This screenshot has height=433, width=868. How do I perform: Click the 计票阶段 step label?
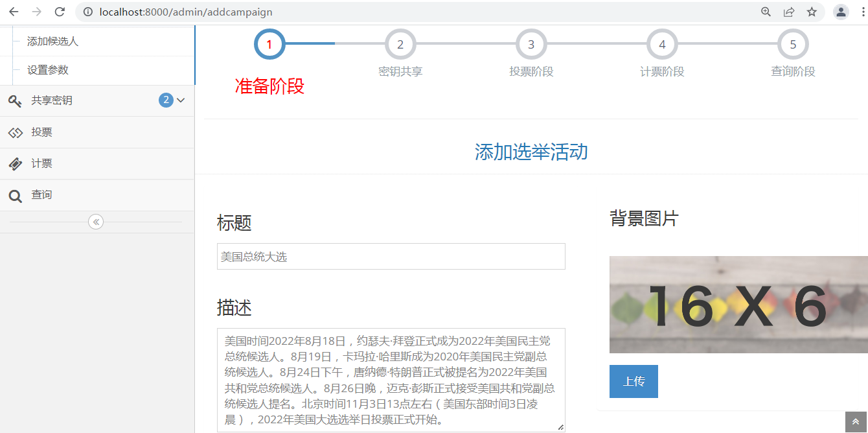(662, 72)
